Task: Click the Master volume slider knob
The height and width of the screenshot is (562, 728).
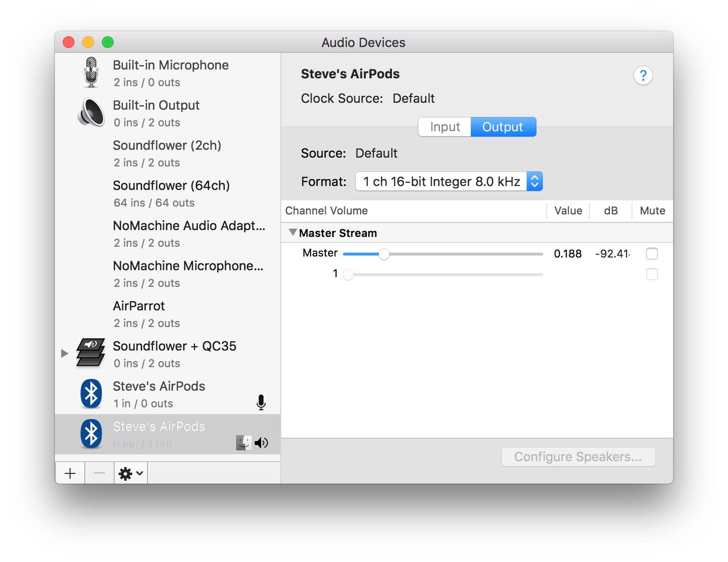Action: (x=384, y=254)
